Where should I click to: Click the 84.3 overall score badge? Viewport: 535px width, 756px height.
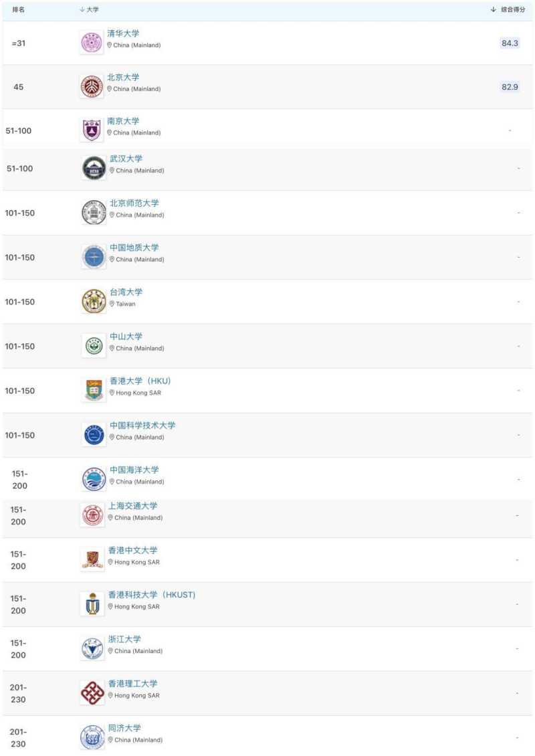coord(510,43)
